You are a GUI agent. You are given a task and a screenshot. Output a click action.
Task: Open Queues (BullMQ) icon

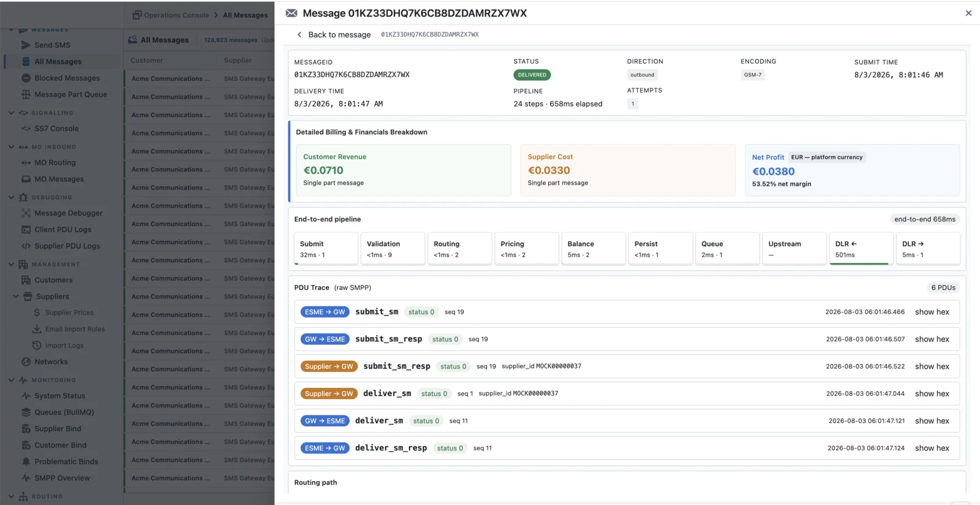(x=26, y=412)
